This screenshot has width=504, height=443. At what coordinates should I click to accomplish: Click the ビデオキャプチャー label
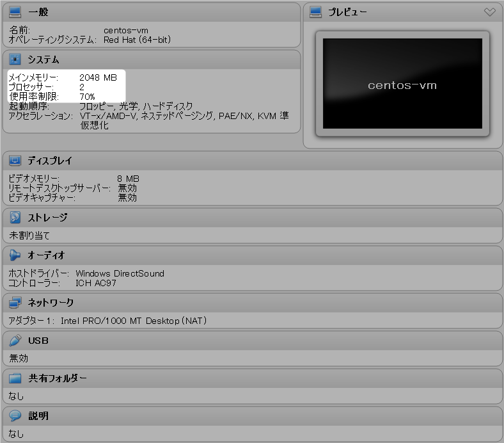tap(42, 198)
